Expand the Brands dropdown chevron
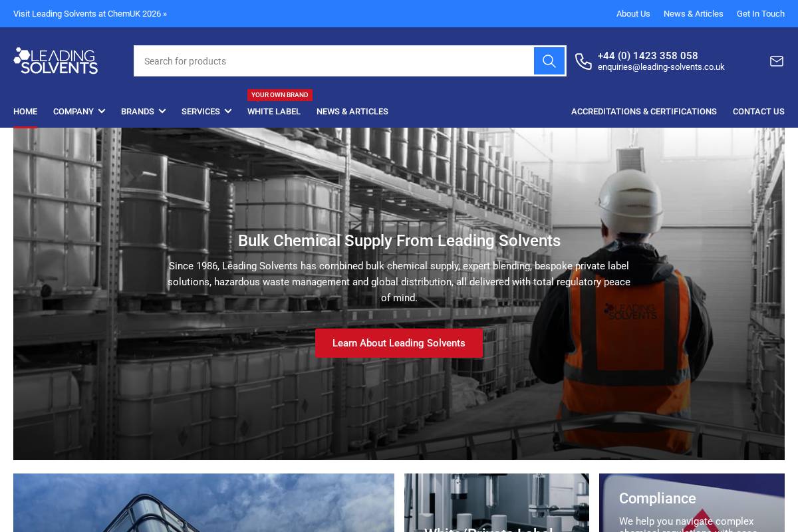 tap(162, 112)
